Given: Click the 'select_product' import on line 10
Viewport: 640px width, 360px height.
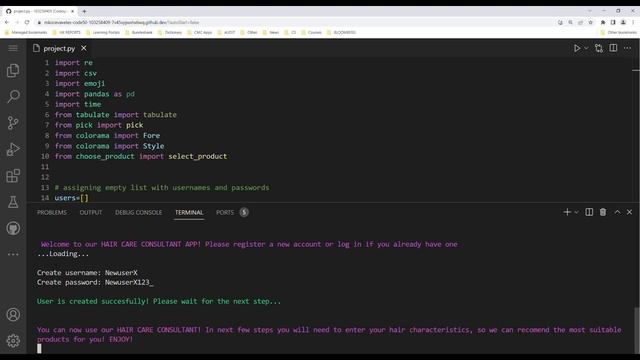Looking at the screenshot, I should (x=198, y=156).
